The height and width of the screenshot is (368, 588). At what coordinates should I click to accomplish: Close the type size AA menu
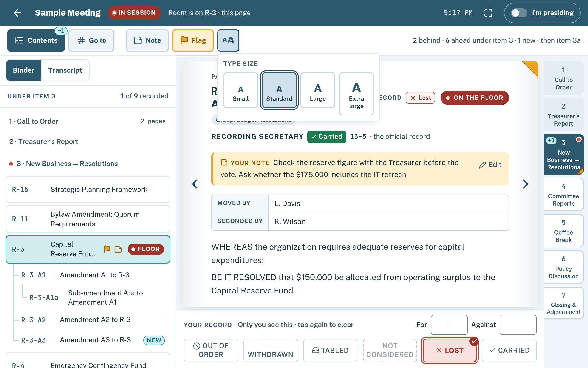point(228,40)
